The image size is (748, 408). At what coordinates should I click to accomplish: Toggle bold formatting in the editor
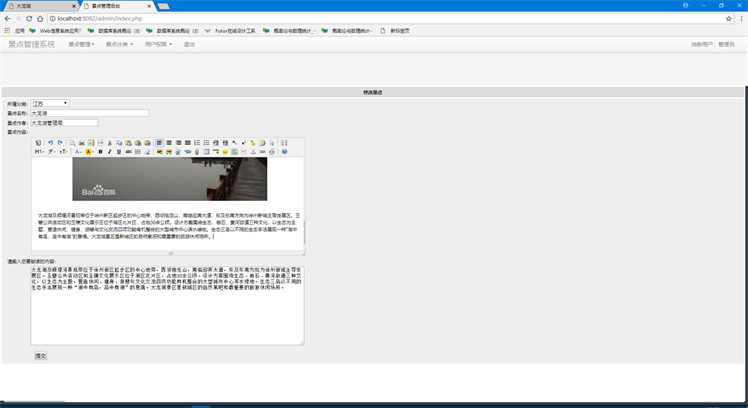(x=100, y=152)
